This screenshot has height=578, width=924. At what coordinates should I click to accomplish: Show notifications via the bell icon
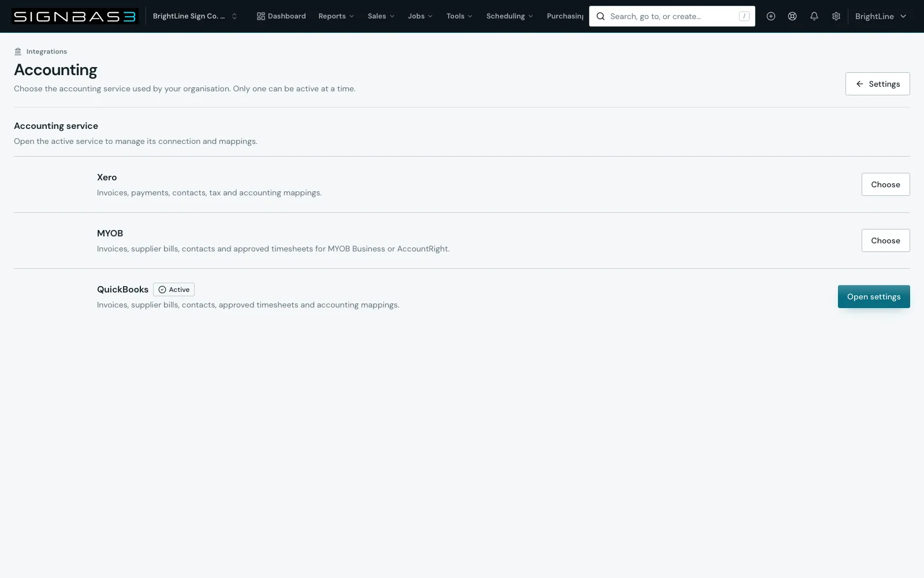coord(814,16)
